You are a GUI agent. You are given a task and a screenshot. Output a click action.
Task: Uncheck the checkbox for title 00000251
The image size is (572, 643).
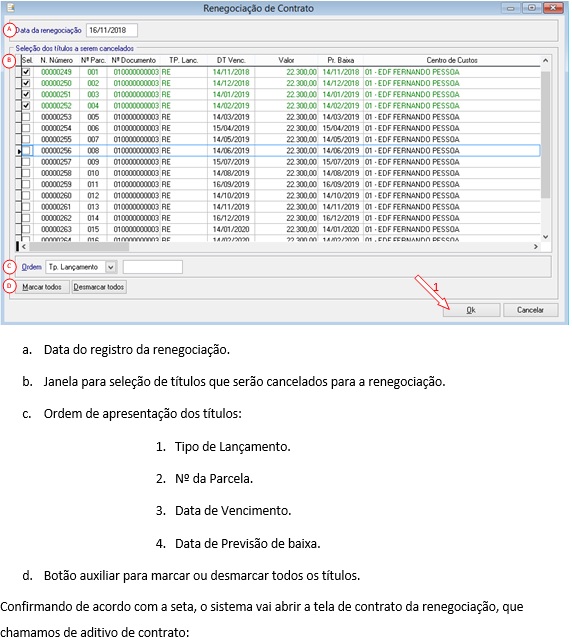click(26, 94)
